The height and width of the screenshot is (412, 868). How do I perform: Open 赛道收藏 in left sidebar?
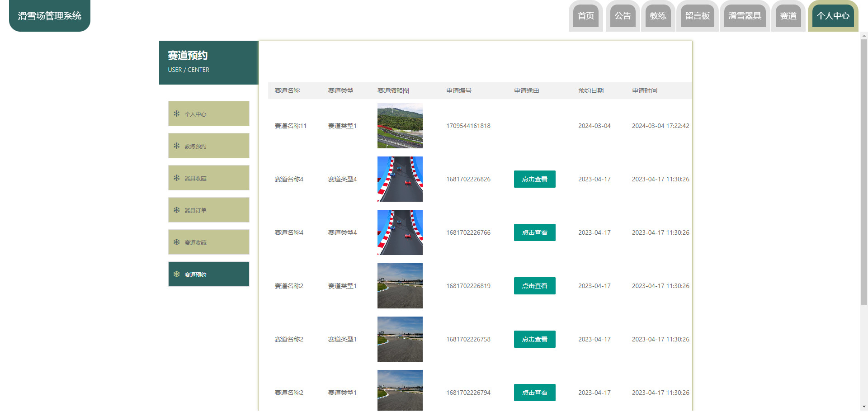tap(209, 242)
